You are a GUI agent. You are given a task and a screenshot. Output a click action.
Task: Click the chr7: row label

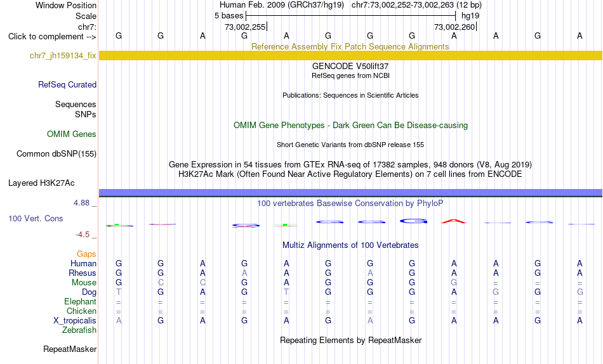tap(88, 27)
